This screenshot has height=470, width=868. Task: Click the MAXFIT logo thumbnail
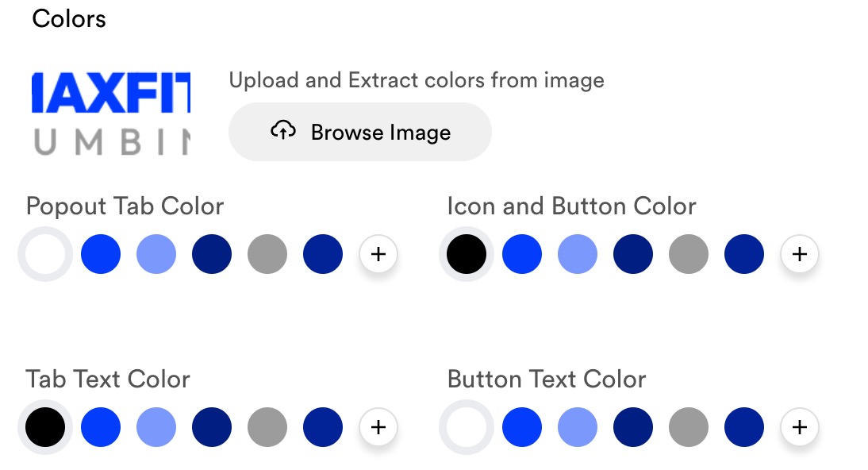click(111, 113)
